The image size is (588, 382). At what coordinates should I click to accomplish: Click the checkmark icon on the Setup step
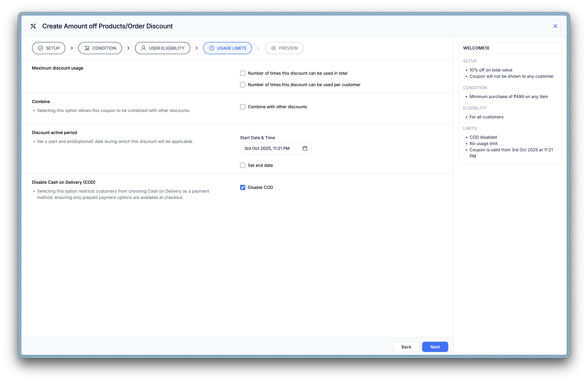pyautogui.click(x=41, y=48)
